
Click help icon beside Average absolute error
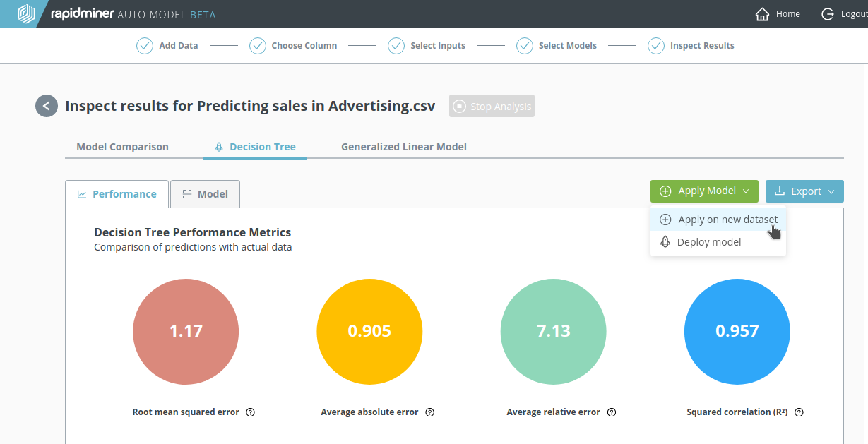[x=429, y=412]
